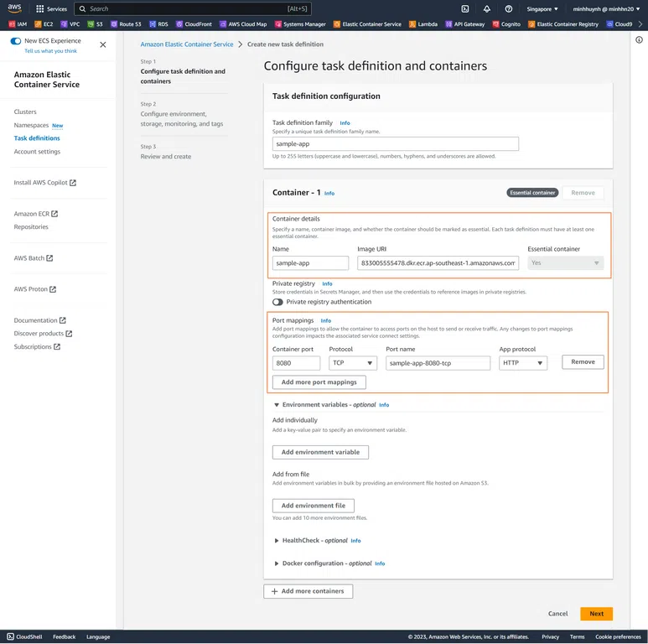The width and height of the screenshot is (648, 644).
Task: Open the Lambda shortcut
Action: point(423,24)
